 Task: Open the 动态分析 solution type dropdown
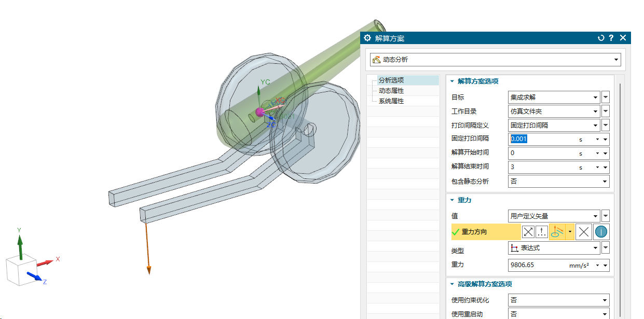tap(616, 59)
